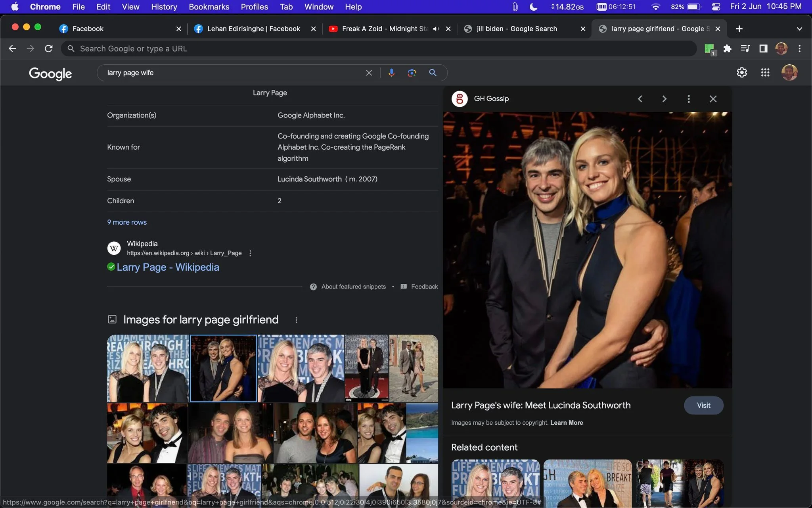Open macOS Control Center toggles

click(x=716, y=7)
